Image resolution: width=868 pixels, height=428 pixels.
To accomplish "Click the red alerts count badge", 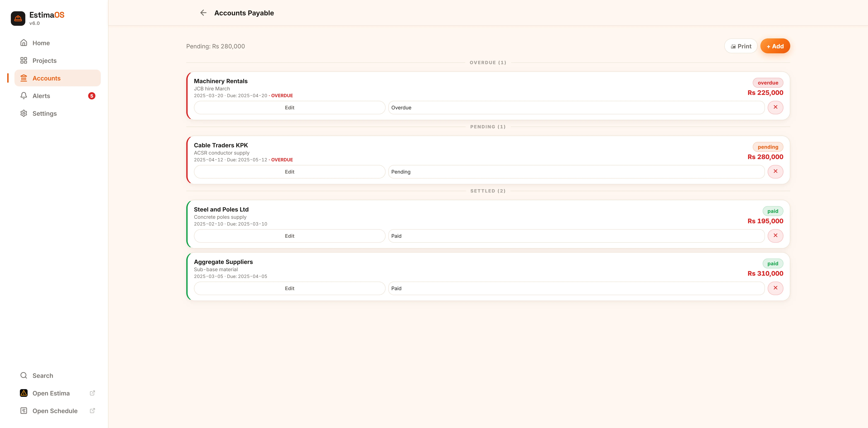I will (x=92, y=96).
